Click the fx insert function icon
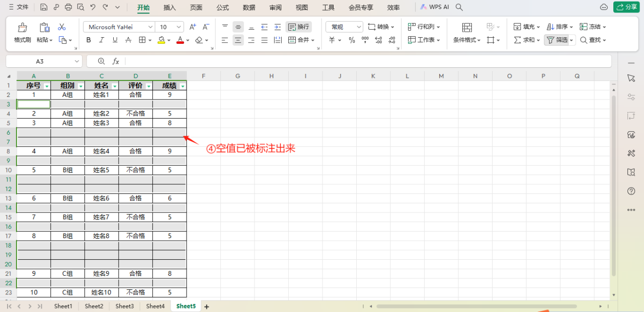 click(x=116, y=61)
